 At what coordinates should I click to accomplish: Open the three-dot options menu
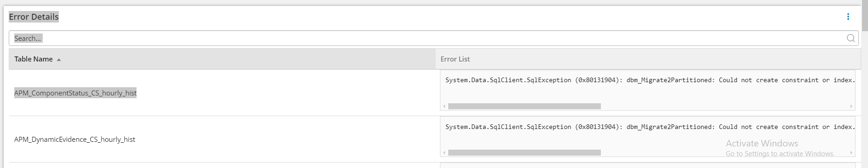tap(848, 17)
